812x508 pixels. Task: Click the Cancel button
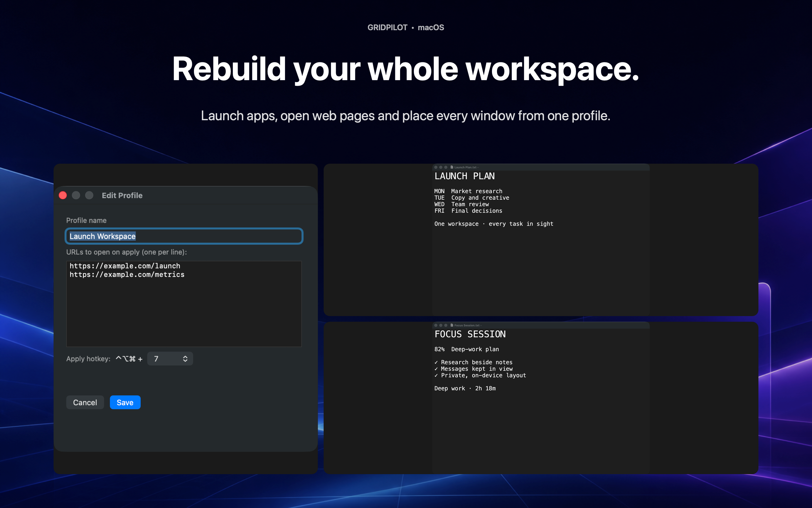(x=85, y=402)
